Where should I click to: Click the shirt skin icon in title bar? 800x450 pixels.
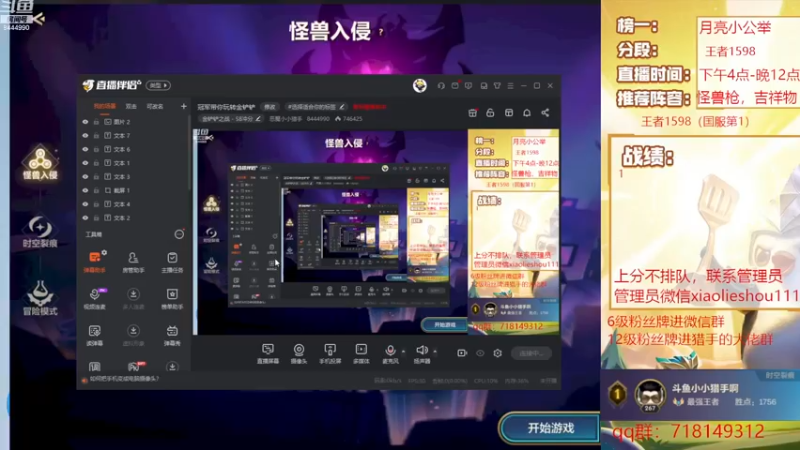click(x=497, y=86)
